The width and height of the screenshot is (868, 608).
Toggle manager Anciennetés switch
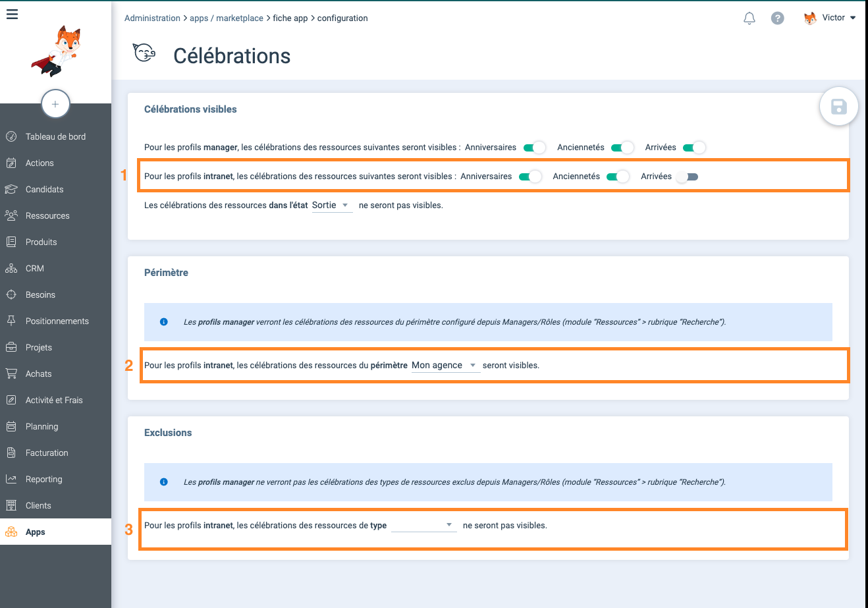[622, 148]
